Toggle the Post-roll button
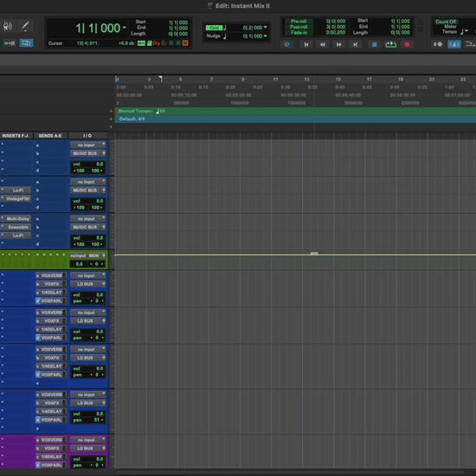The width and height of the screenshot is (476, 476). coord(298,27)
